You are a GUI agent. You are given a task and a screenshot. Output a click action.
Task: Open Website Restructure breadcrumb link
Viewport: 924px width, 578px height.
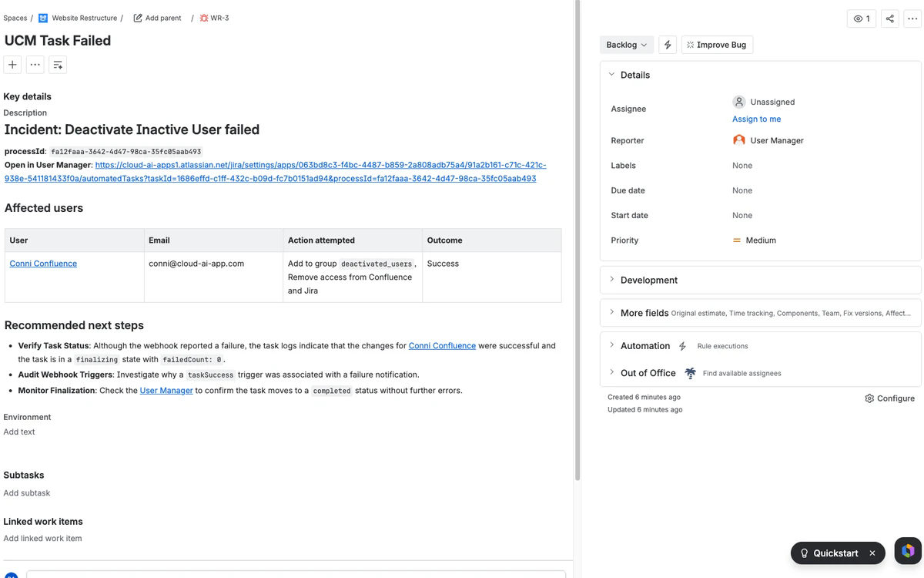tap(85, 18)
